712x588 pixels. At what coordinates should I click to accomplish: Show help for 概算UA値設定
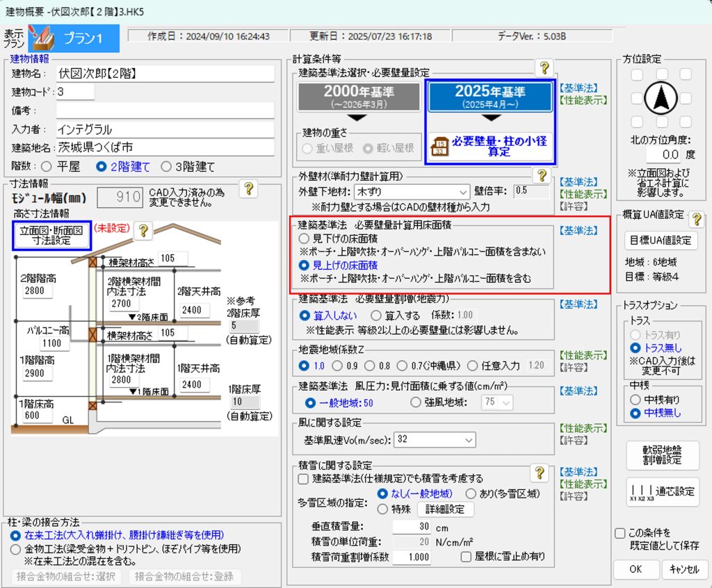click(x=696, y=220)
